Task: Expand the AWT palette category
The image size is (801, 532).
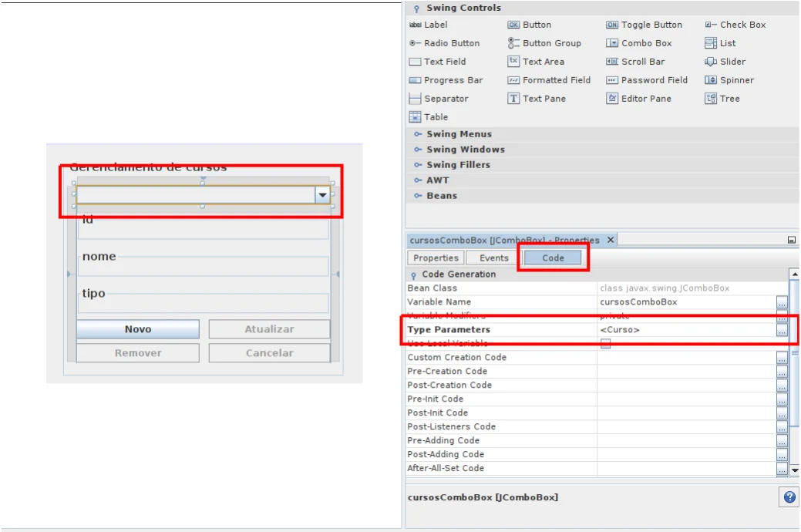Action: click(418, 180)
